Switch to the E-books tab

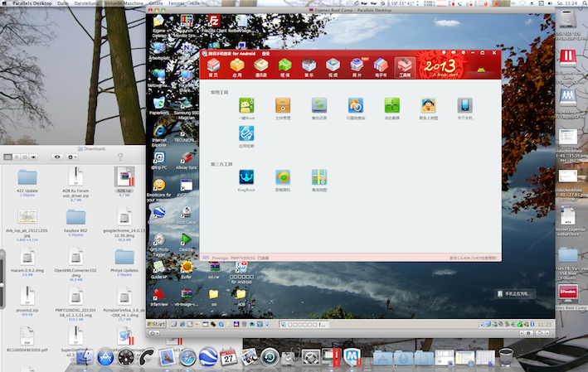point(381,68)
